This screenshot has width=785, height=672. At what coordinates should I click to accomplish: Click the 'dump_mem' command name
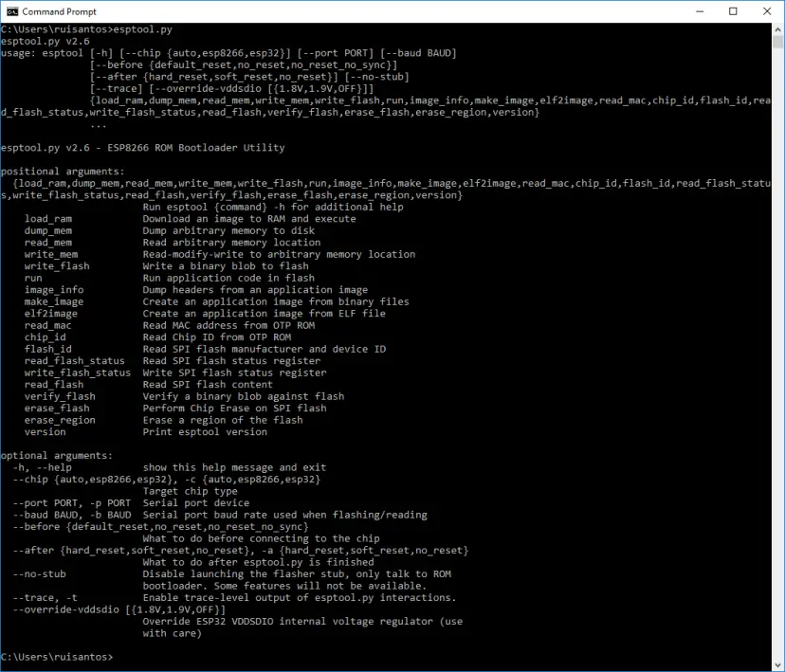tap(48, 230)
